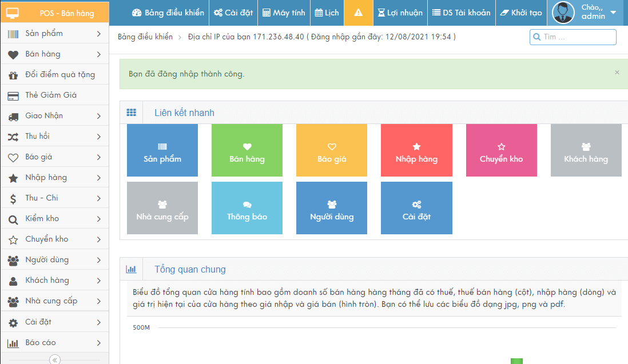Screen dimensions: 628x364
Task: Collapse the sidebar with the double-chevron button
Action: click(55, 359)
